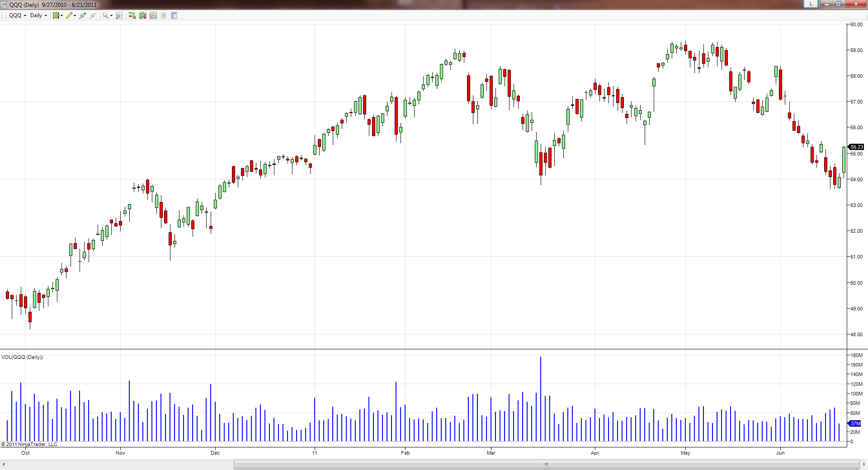Click the 55.23 current price marker
The height and width of the screenshot is (470, 868).
coord(856,147)
